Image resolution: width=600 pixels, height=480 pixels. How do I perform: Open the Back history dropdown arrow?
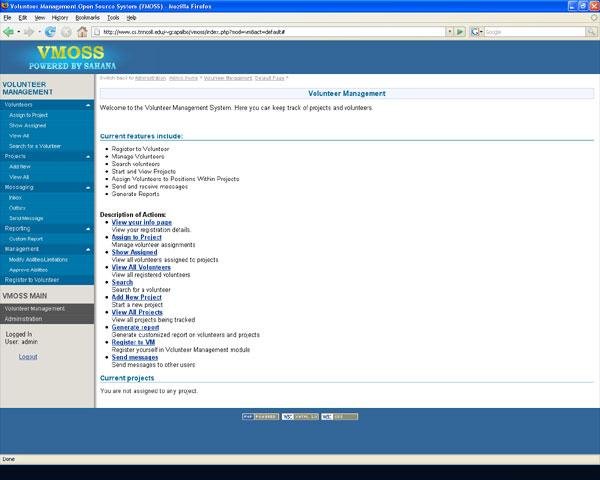tap(18, 32)
